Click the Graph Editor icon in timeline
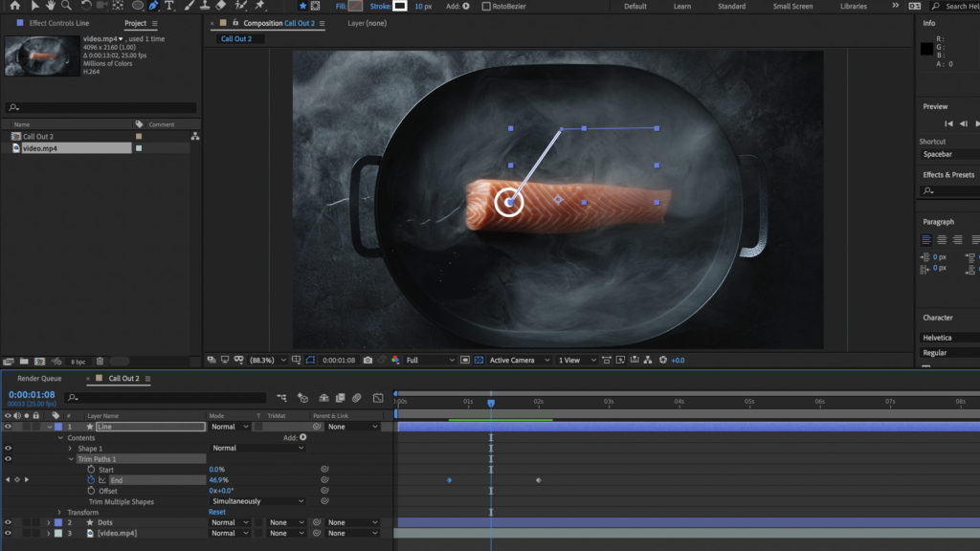This screenshot has width=980, height=551. (377, 397)
